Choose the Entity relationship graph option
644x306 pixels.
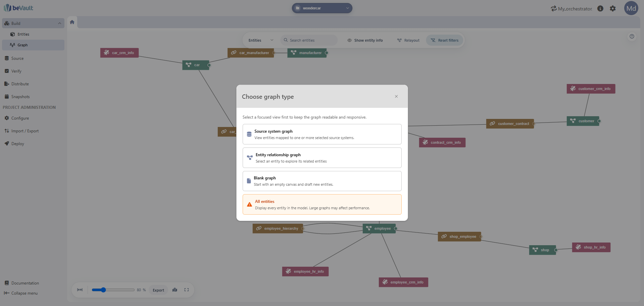click(x=322, y=158)
